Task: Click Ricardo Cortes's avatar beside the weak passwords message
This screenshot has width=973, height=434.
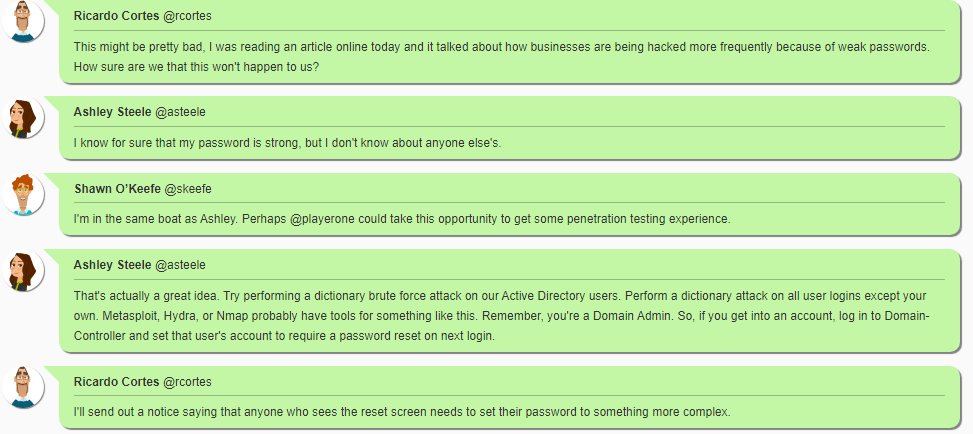Action: pos(23,20)
